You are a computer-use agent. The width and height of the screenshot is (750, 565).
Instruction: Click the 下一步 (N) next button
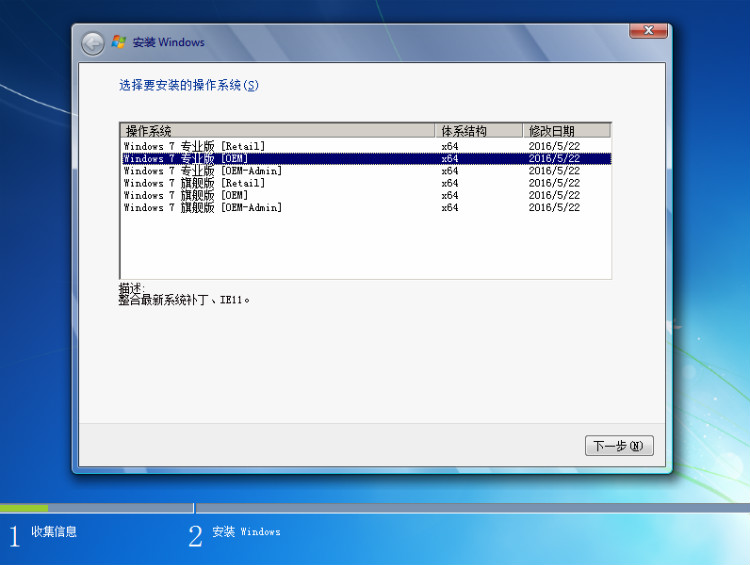point(619,446)
